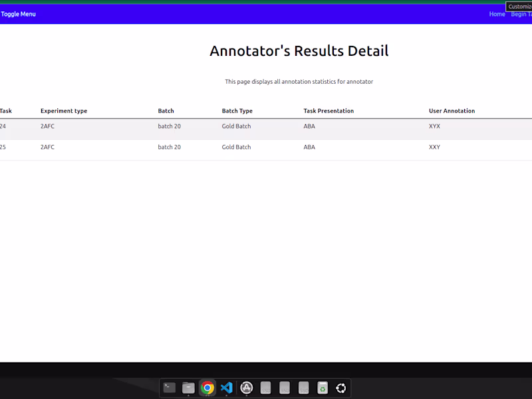Click ABA in the task 25 row

309,147
